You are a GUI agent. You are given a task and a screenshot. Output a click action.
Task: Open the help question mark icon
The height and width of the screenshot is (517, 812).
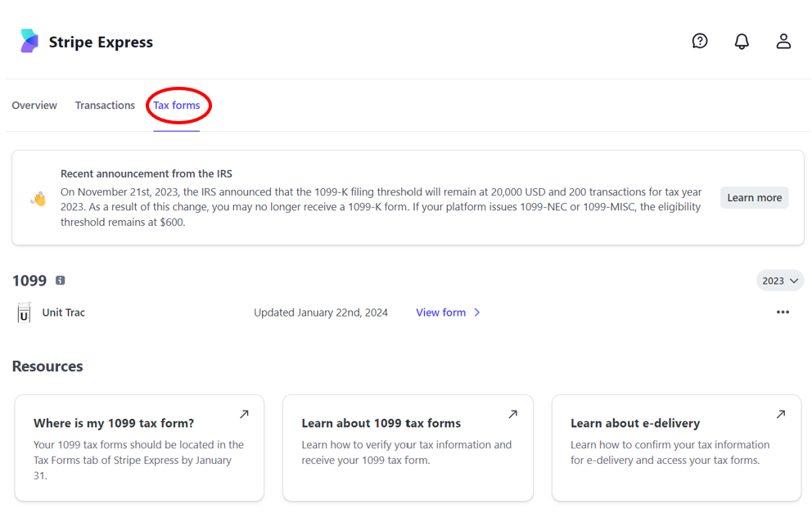click(700, 41)
